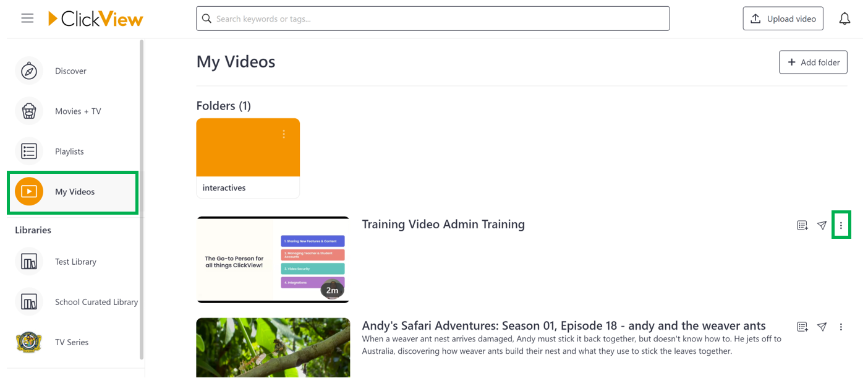The width and height of the screenshot is (868, 378).
Task: Click the Playlists list icon
Action: pyautogui.click(x=29, y=152)
